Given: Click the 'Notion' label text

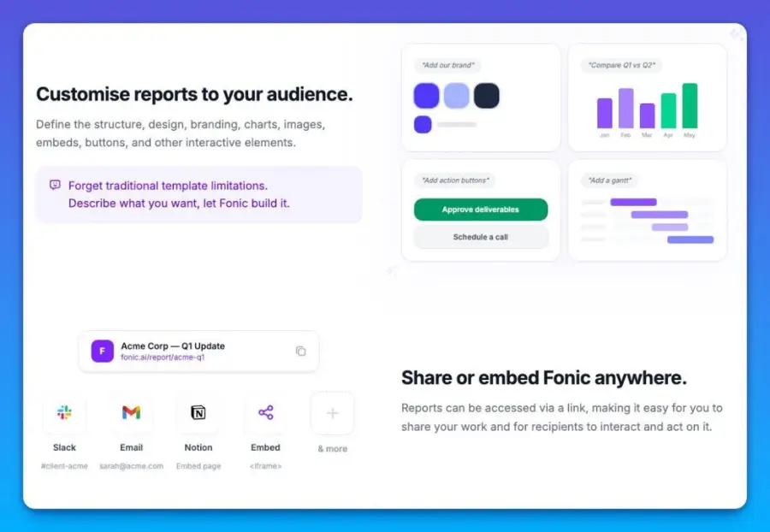Looking at the screenshot, I should [198, 447].
